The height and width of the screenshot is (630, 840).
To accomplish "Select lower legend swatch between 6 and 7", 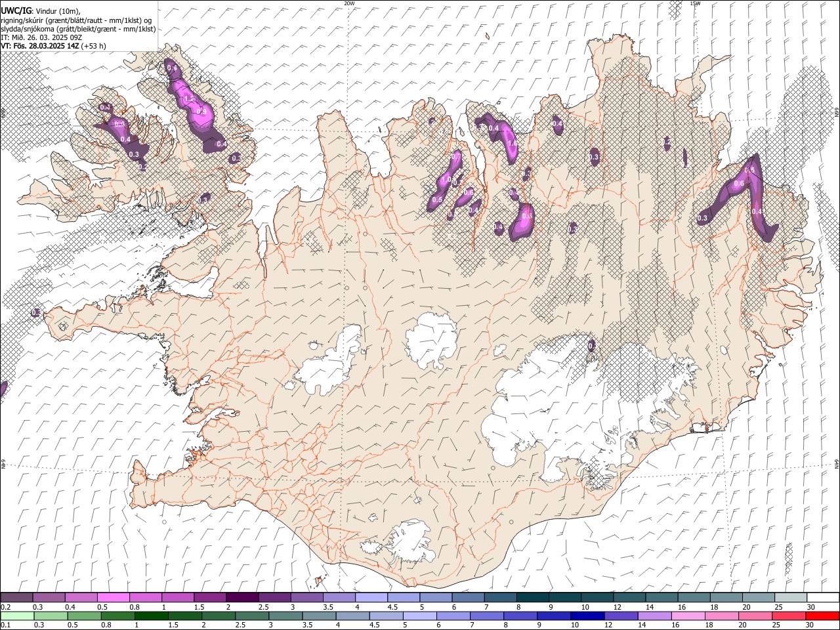I will (453, 616).
